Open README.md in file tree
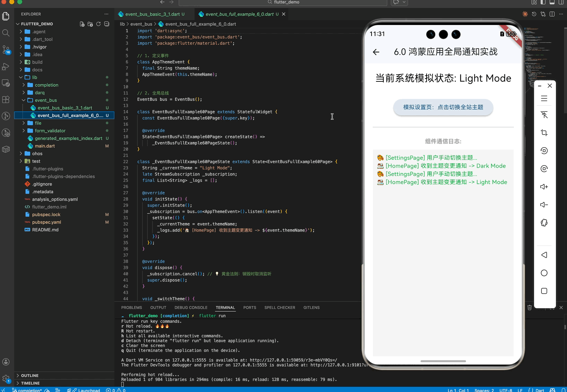 pyautogui.click(x=64, y=230)
